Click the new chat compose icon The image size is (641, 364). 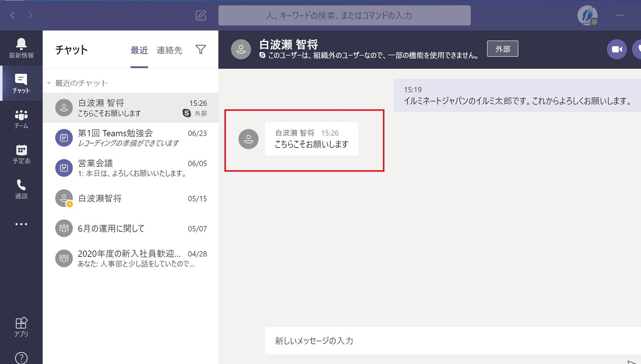coord(201,15)
